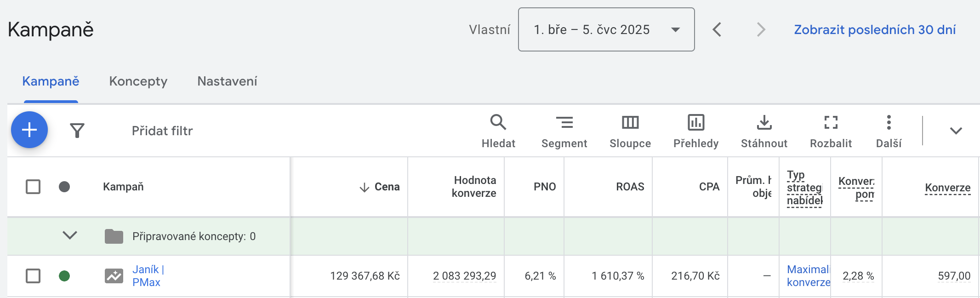Screen dimensions: 980x298
Task: Click Zobrazit posledních 30 dní link
Action: coord(874,30)
